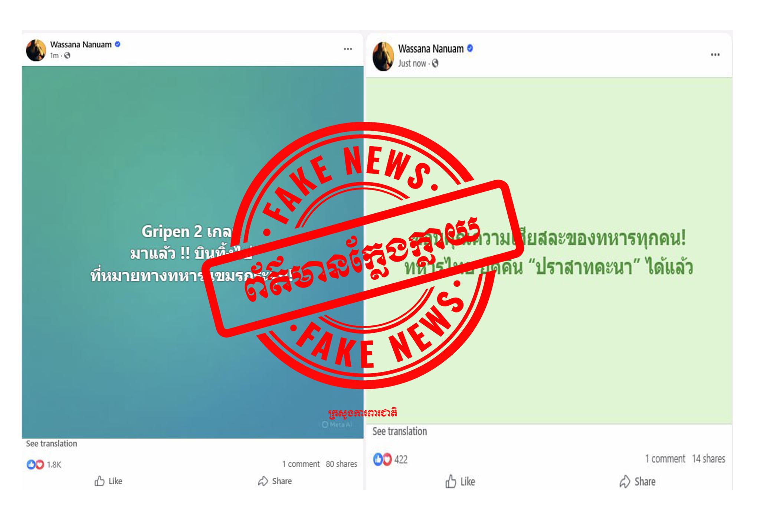Click verified badge on right post
The image size is (760, 532).
click(x=470, y=48)
